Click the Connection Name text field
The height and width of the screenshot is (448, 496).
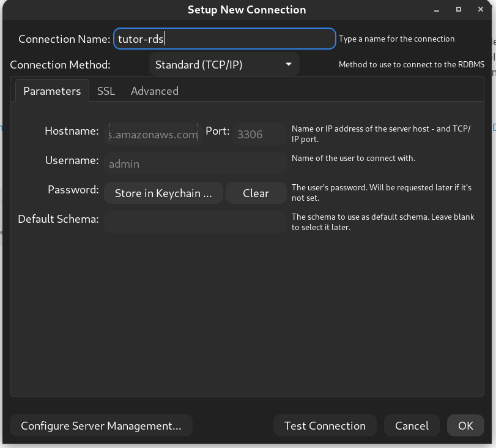(224, 39)
